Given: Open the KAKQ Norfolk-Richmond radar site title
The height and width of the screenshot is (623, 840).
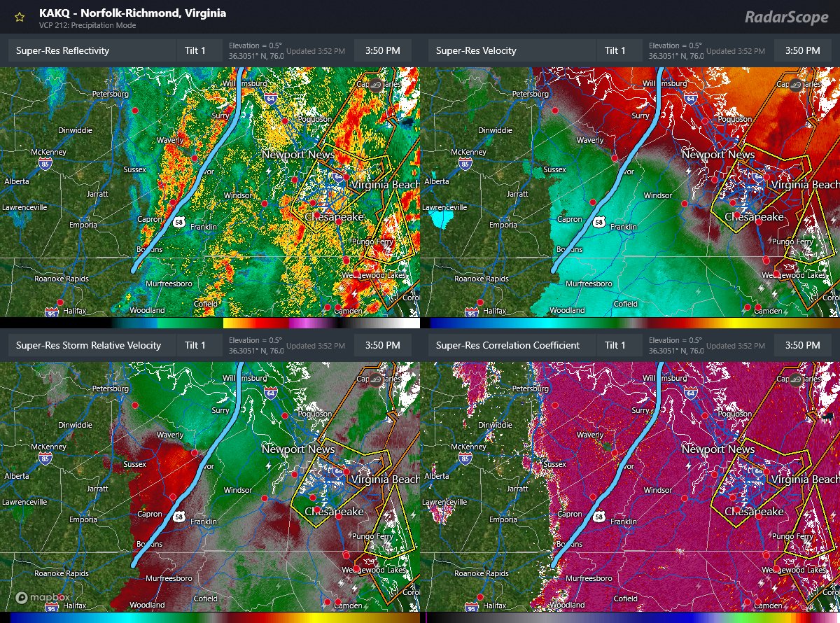Looking at the screenshot, I should point(132,13).
